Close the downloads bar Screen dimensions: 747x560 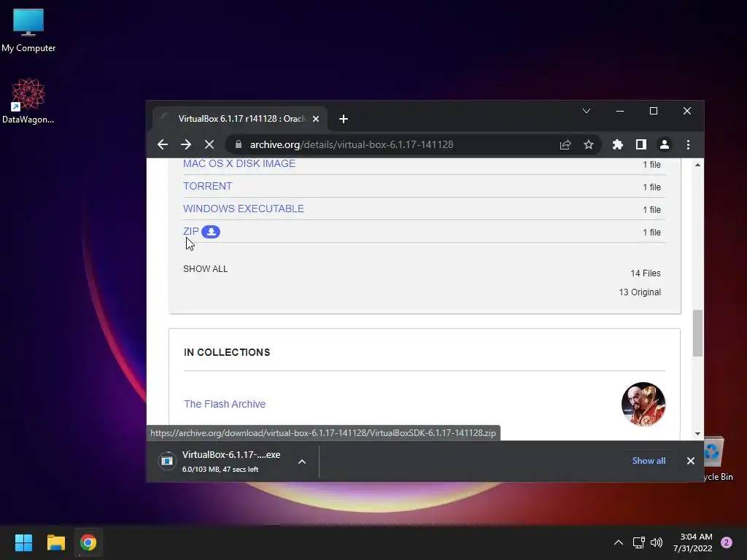coord(690,461)
